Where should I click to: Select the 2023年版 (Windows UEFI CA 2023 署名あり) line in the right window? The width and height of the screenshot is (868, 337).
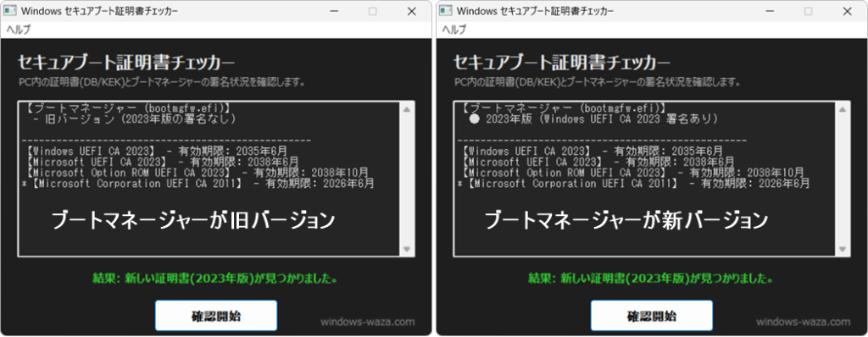pos(594,119)
